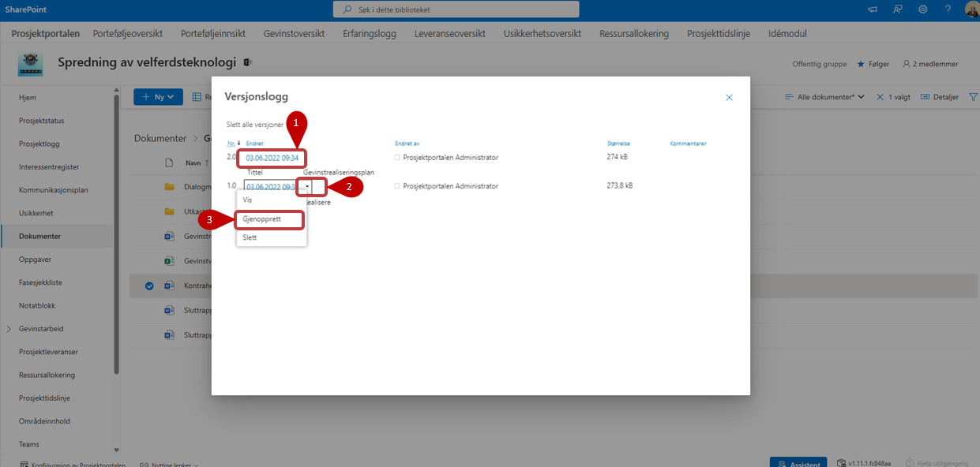Viewport: 980px width, 467px height.
Task: Click the help question mark icon
Action: [x=948, y=9]
